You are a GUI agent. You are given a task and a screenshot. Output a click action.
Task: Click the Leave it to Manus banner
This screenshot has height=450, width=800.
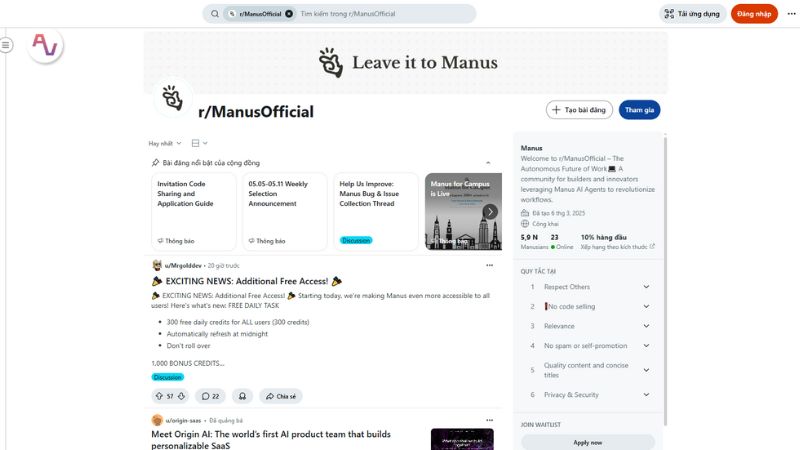click(406, 62)
